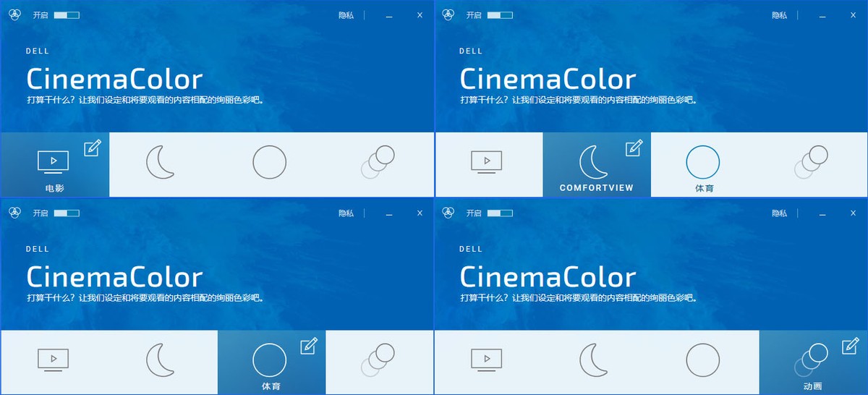Open the edit pencil on the COMFORTVIEW tile
This screenshot has width=868, height=395.
point(634,148)
